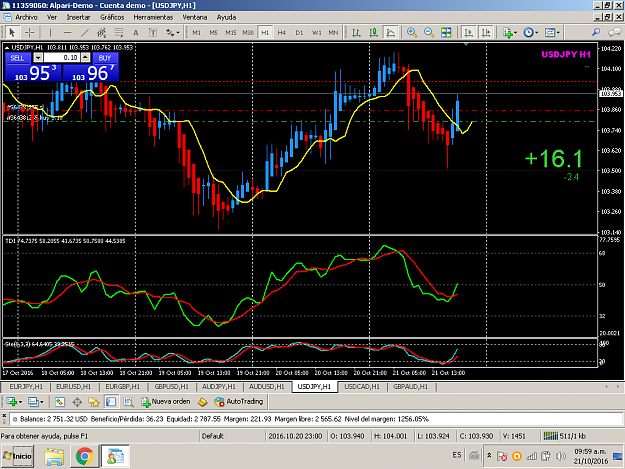
Task: Open the new chart dropdown
Action: (14, 402)
